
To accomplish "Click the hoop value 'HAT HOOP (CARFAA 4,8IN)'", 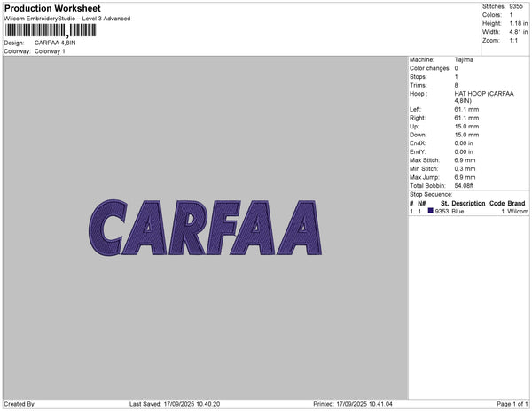I will [484, 97].
